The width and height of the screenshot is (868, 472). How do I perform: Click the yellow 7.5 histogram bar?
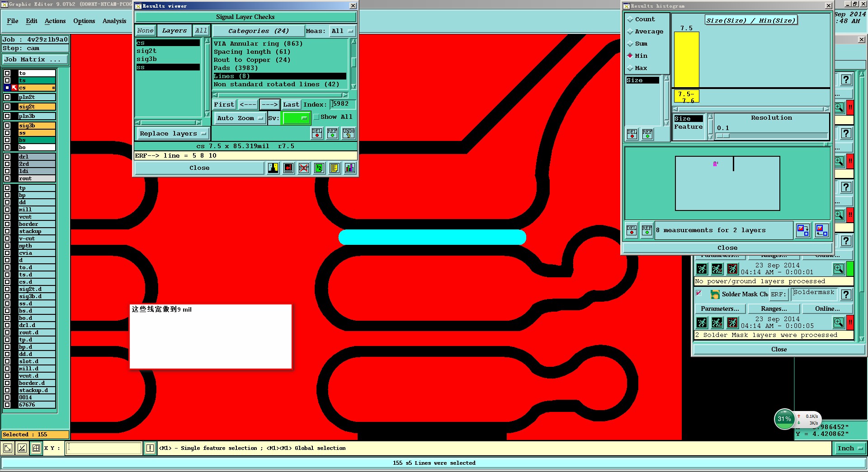(x=687, y=59)
